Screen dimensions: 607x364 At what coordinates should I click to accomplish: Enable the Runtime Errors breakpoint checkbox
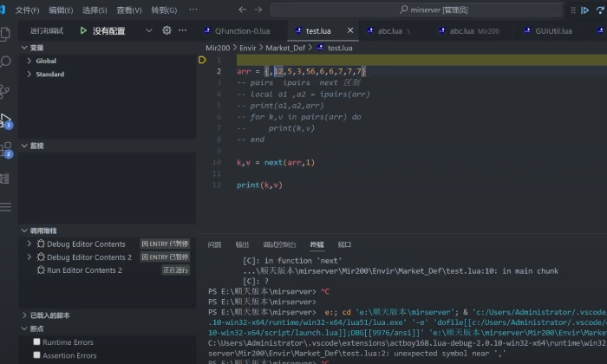coord(36,342)
